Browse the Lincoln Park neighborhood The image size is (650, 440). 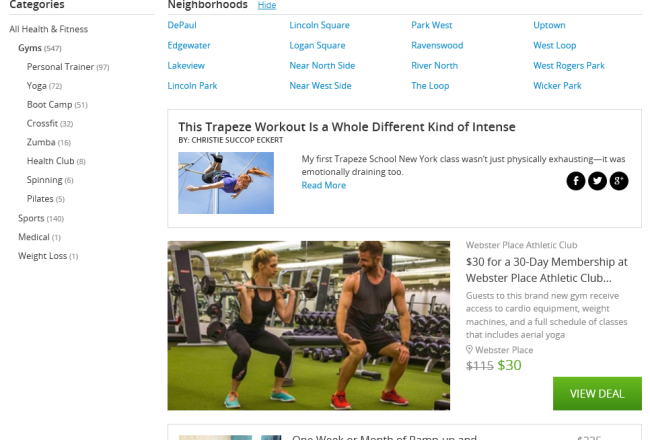click(192, 86)
